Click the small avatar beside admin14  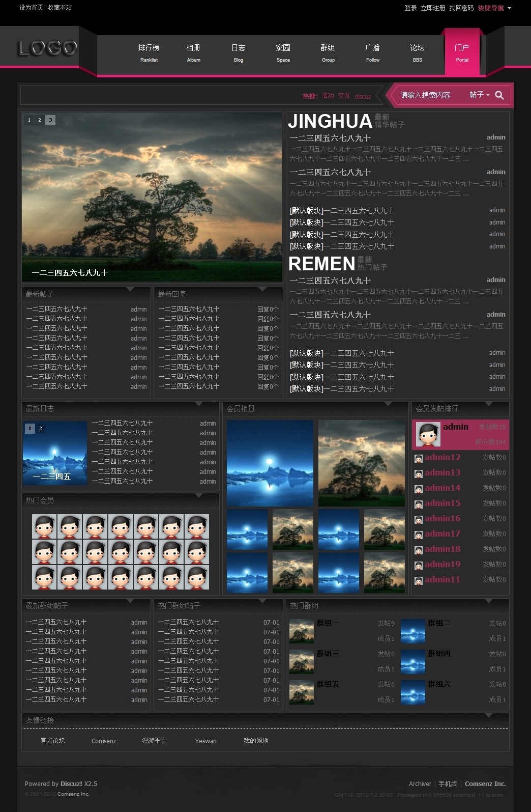(x=419, y=489)
